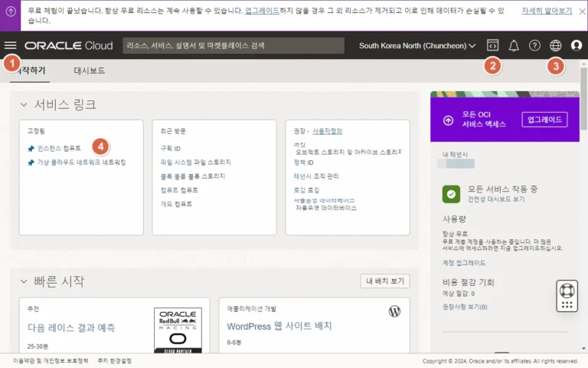Open 오브젝트 스토리지 및 아카이브 스토리지 link

point(348,152)
